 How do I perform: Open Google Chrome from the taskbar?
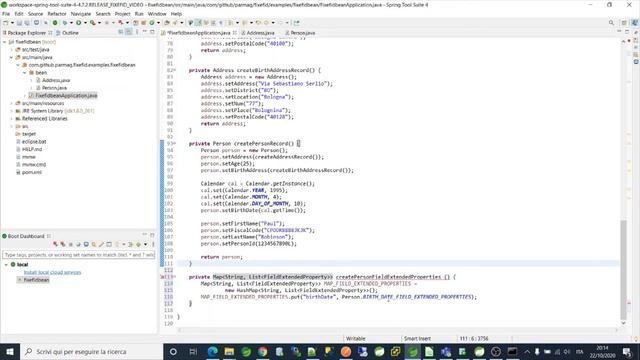(x=262, y=351)
